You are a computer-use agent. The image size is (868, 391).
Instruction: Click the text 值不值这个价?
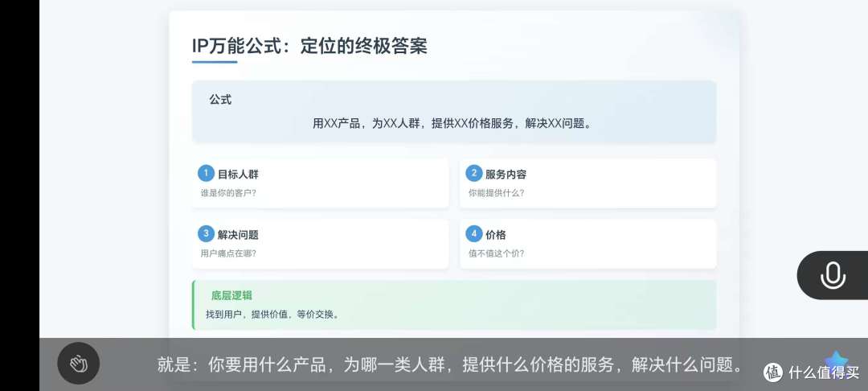point(496,253)
